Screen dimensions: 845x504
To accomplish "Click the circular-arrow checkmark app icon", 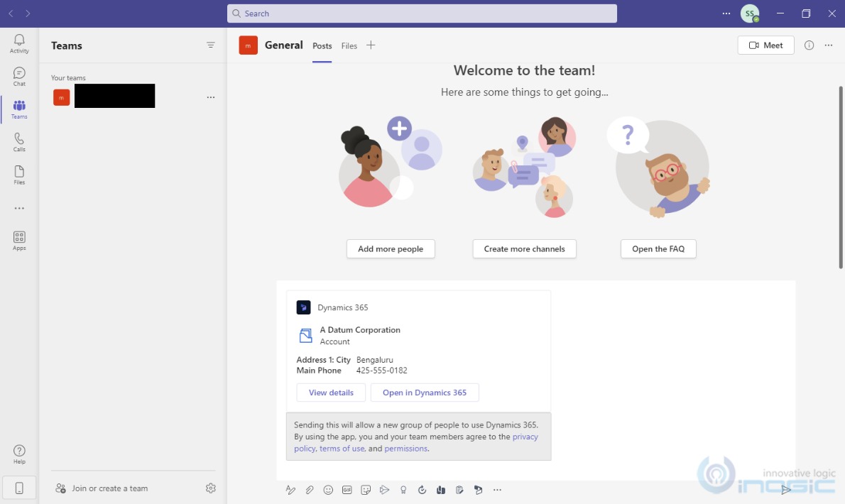I will tap(422, 490).
